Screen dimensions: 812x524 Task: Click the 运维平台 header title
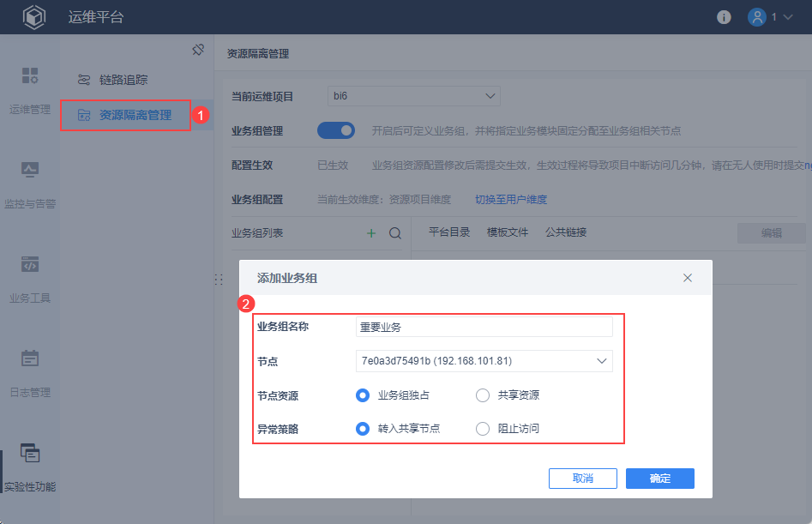(x=96, y=17)
